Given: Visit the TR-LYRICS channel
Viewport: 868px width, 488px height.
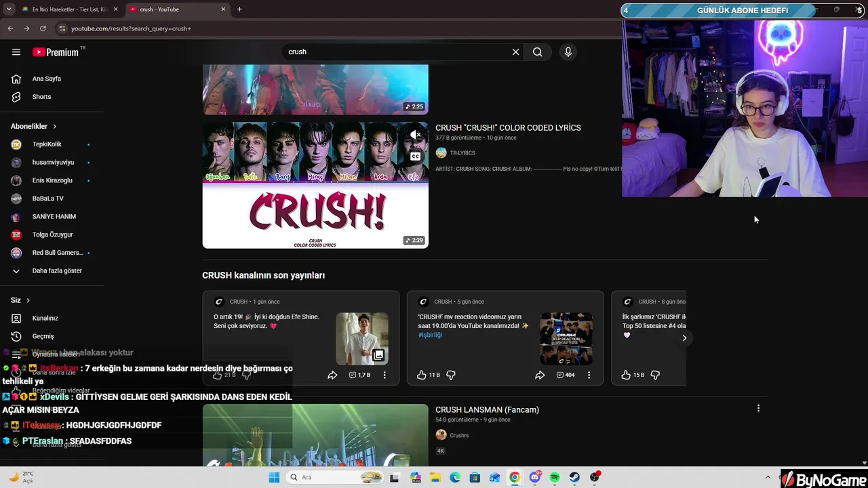Looking at the screenshot, I should [462, 153].
